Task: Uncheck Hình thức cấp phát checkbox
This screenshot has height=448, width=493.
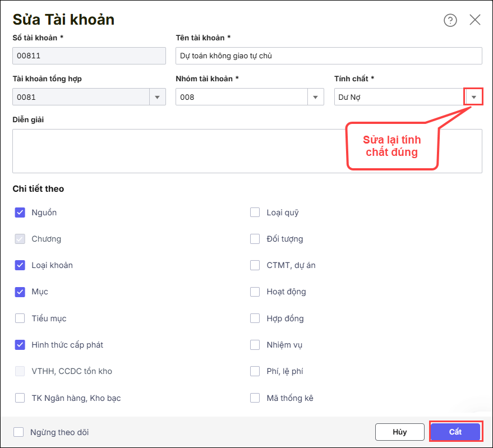Action: point(20,345)
